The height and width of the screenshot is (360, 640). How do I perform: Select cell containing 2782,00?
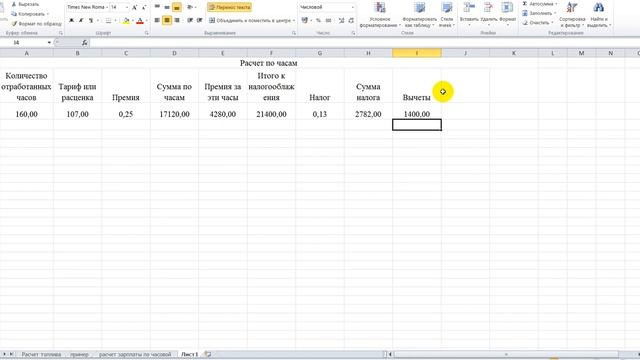point(368,114)
